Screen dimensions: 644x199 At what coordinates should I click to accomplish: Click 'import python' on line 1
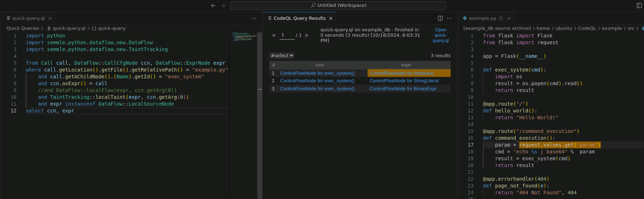point(46,36)
